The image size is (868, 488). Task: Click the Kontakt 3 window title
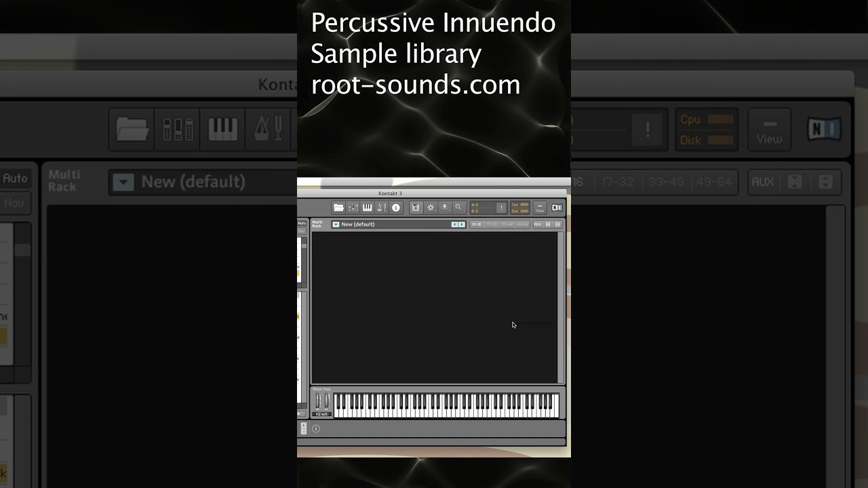tap(390, 193)
